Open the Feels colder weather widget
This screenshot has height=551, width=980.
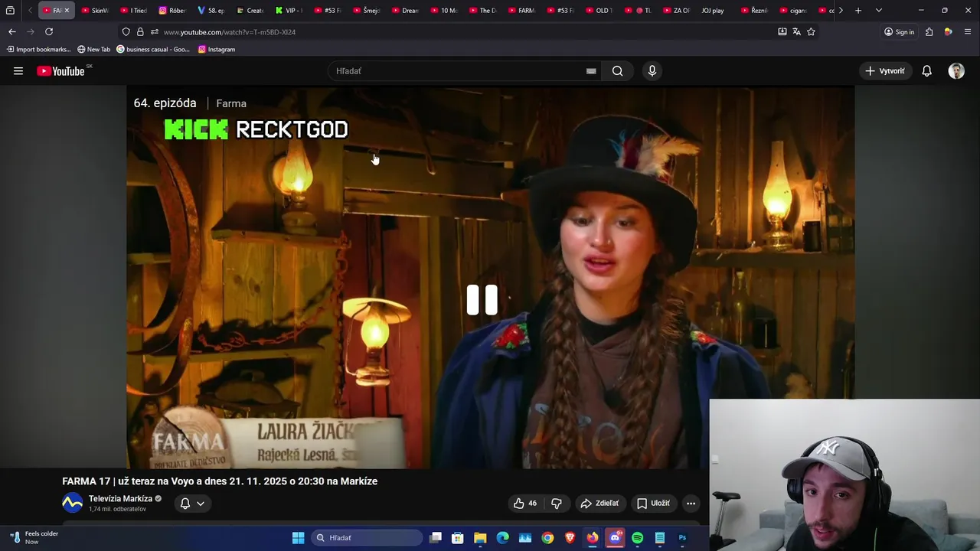34,538
